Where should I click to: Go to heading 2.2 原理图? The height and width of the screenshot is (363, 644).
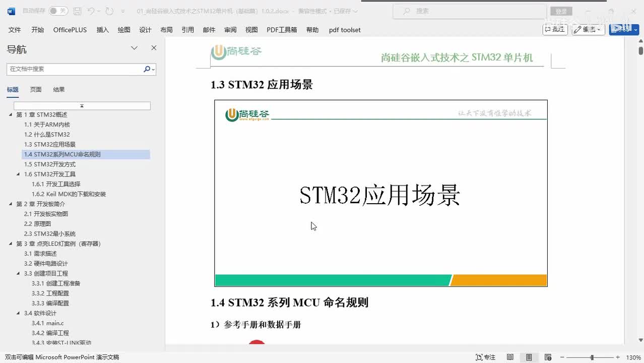tap(37, 224)
